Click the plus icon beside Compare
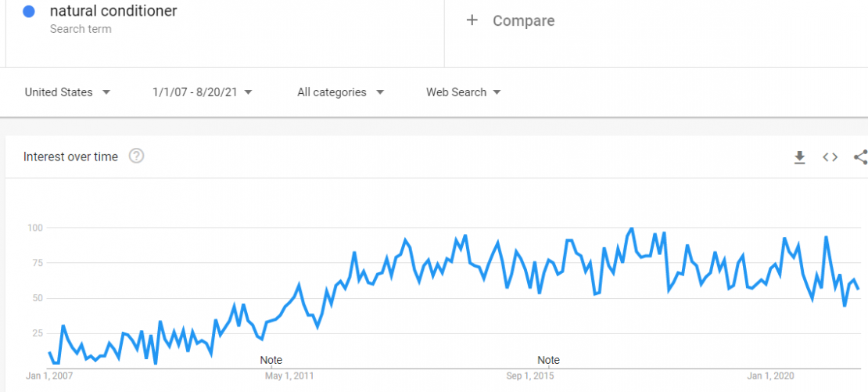 [x=472, y=20]
